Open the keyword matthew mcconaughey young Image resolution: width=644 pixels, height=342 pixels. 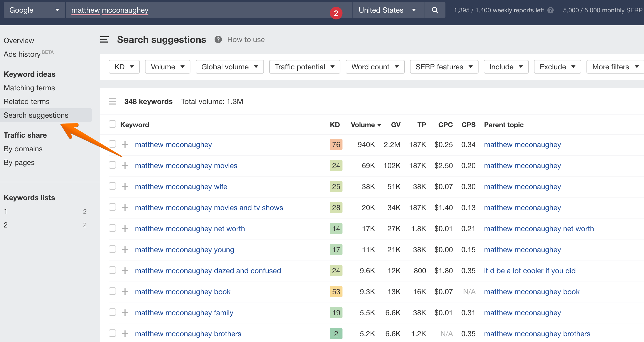185,250
